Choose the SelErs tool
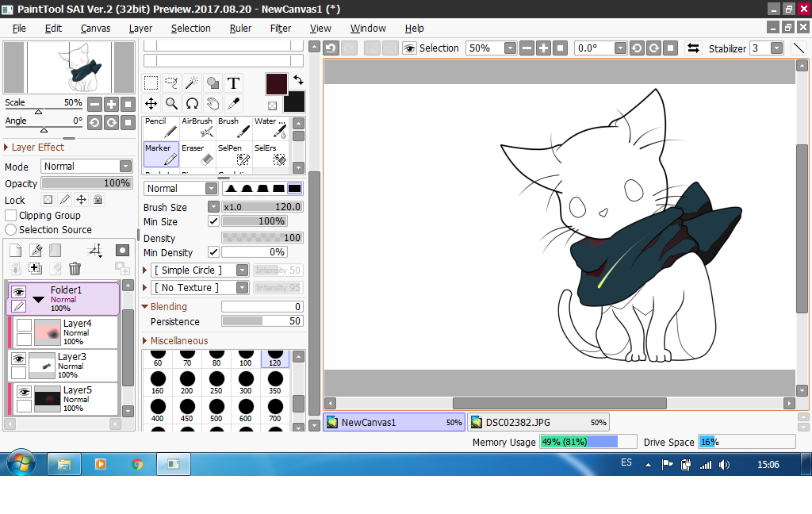The height and width of the screenshot is (514, 812). tap(270, 155)
